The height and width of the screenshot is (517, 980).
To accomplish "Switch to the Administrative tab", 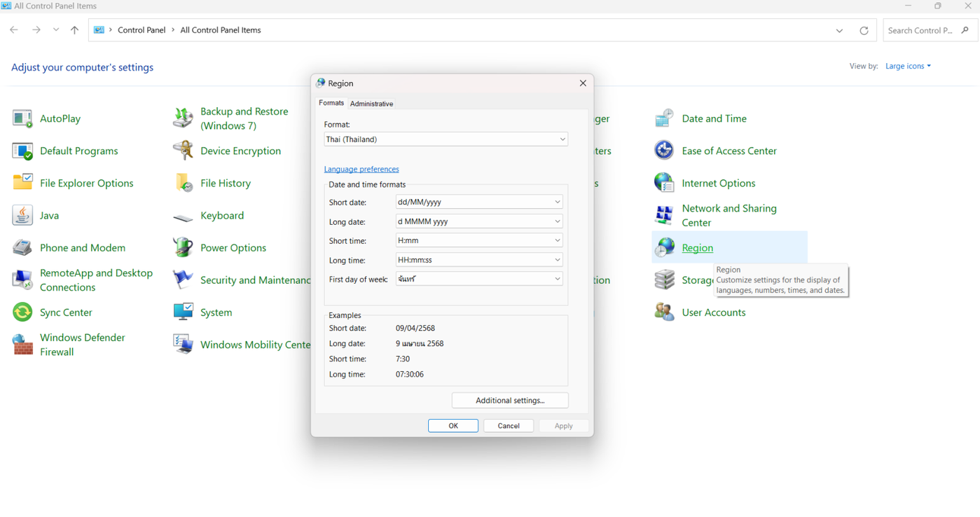I will pos(371,104).
